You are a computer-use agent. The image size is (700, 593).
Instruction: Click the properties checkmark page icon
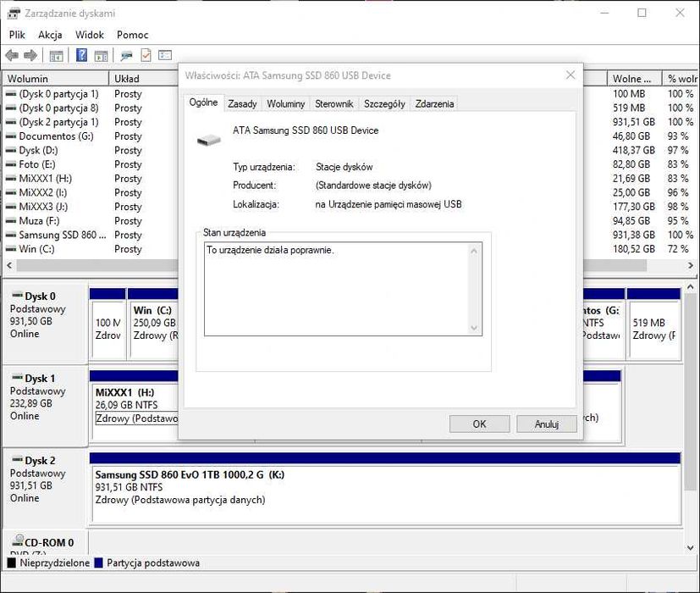[146, 55]
